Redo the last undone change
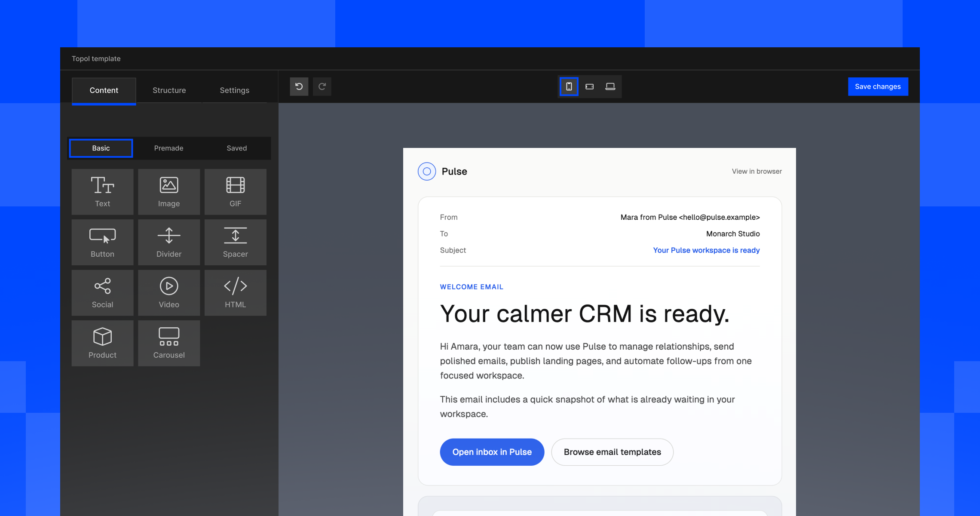The height and width of the screenshot is (516, 980). pyautogui.click(x=322, y=86)
